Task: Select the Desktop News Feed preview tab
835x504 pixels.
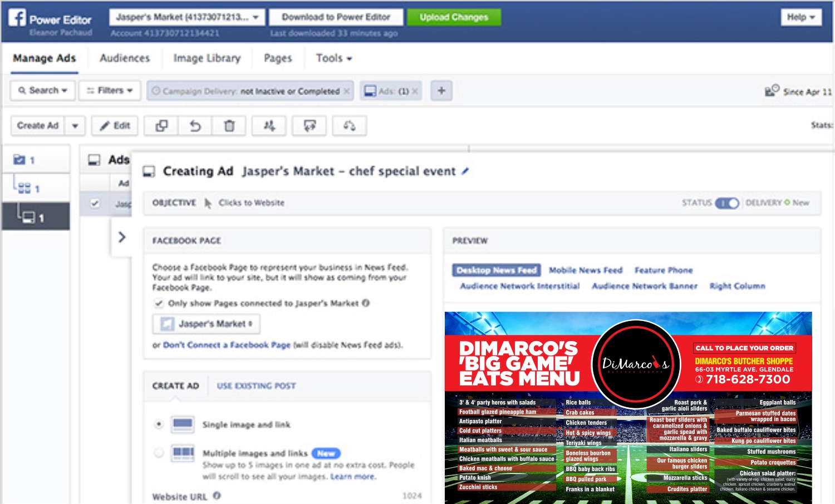Action: (x=497, y=270)
